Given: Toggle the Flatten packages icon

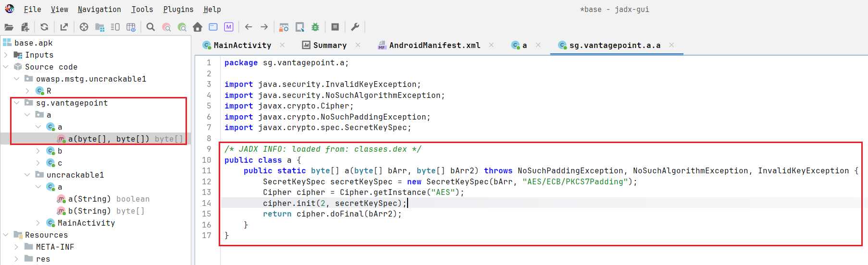Looking at the screenshot, I should [99, 27].
